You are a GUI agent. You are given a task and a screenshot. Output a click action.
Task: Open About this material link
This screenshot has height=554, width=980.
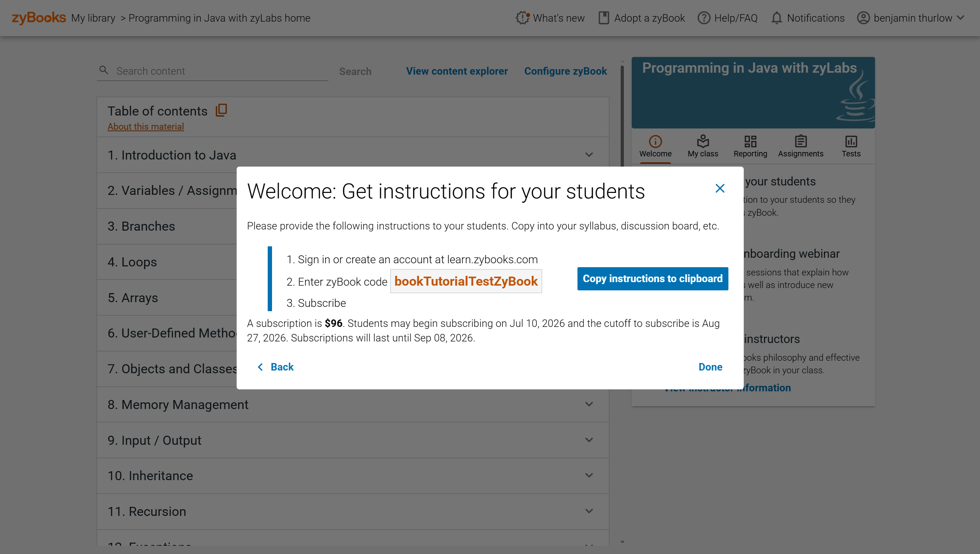pyautogui.click(x=145, y=127)
